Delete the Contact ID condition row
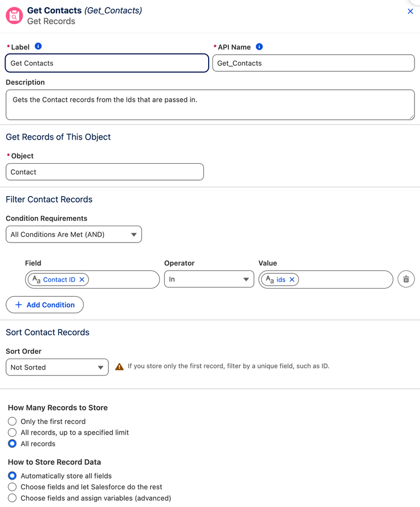Image resolution: width=420 pixels, height=507 pixels. (406, 279)
